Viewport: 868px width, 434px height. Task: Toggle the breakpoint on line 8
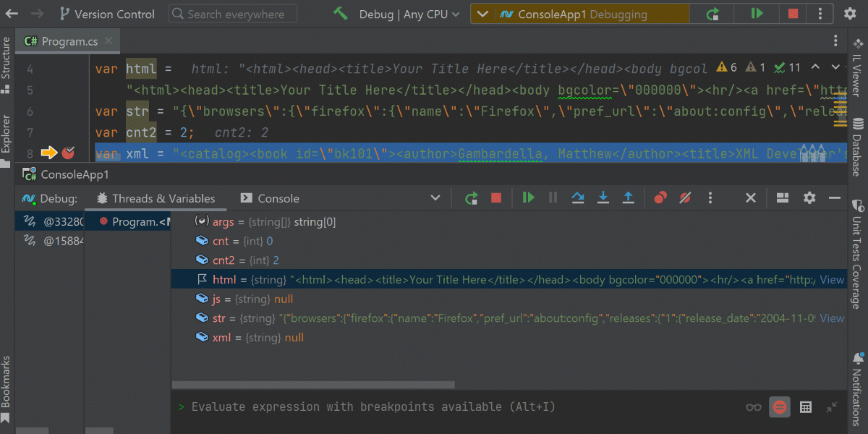coord(68,153)
